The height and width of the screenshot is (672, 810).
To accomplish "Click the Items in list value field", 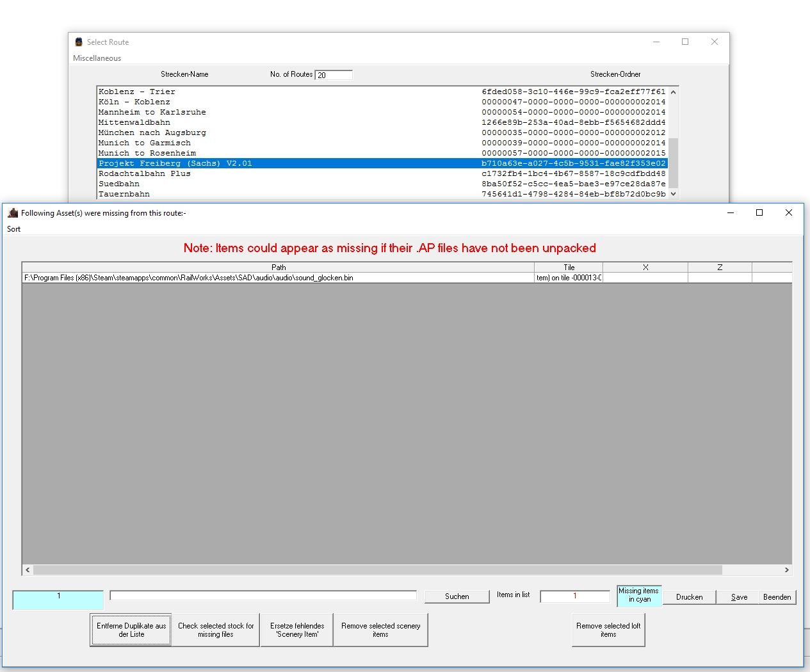I will (x=575, y=596).
